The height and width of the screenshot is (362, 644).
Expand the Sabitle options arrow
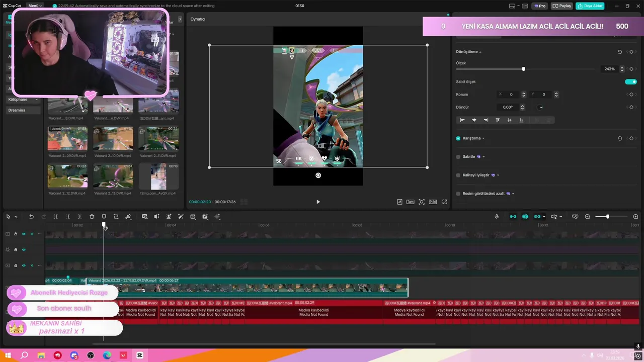[484, 157]
